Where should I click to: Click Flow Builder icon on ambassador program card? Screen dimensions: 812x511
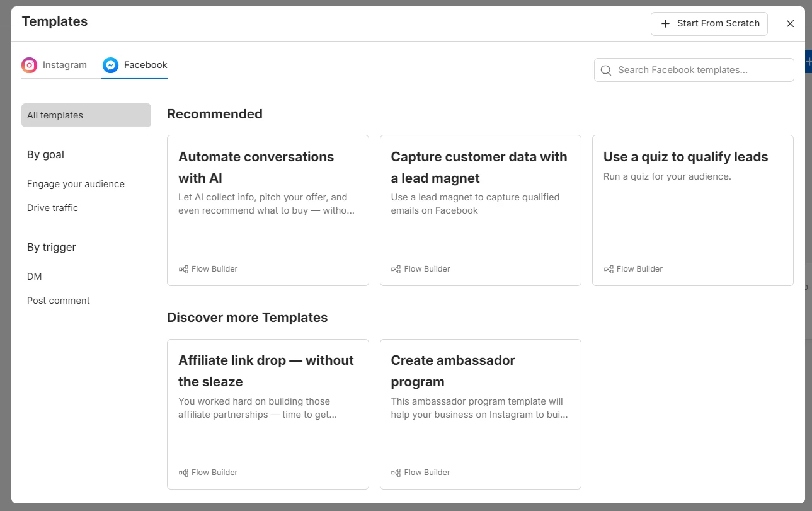pyautogui.click(x=396, y=473)
